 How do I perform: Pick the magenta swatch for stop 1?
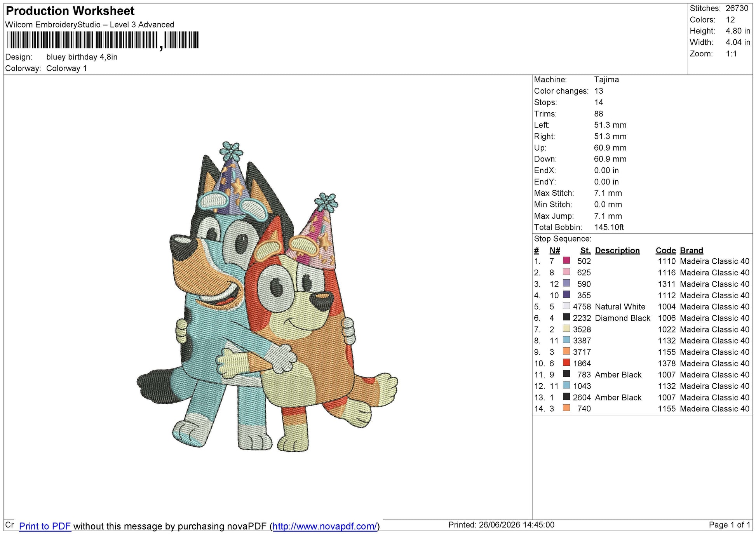point(566,261)
